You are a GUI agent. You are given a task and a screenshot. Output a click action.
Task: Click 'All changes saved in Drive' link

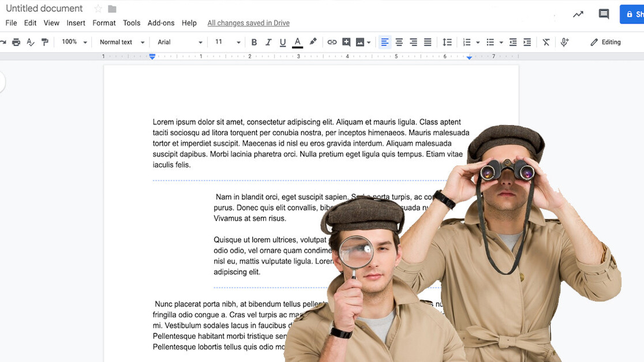(x=248, y=23)
